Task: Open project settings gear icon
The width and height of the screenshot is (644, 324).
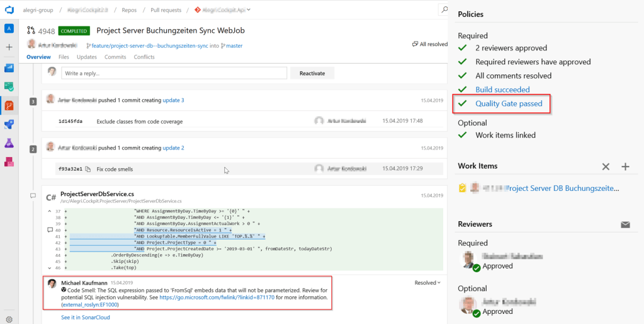Action: (x=9, y=319)
